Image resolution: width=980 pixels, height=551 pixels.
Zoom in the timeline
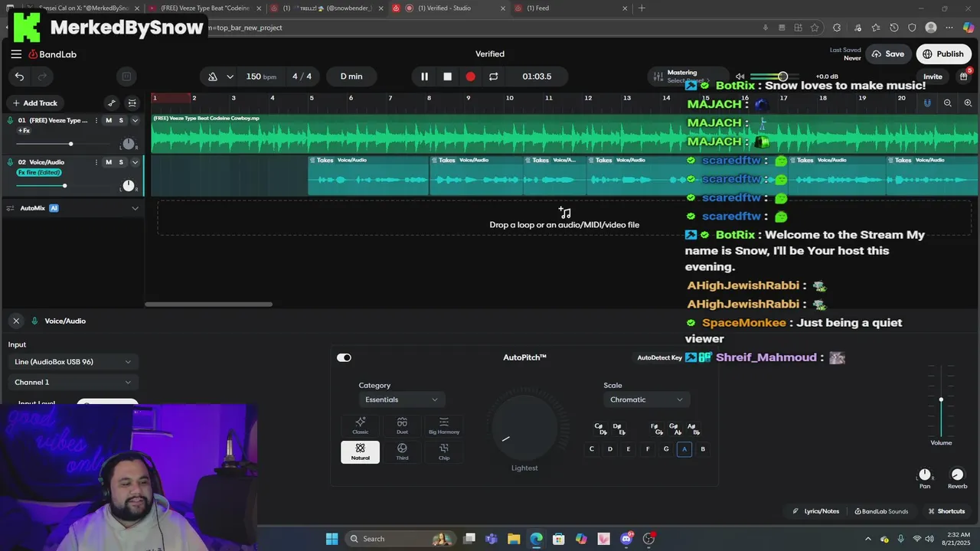(x=968, y=103)
